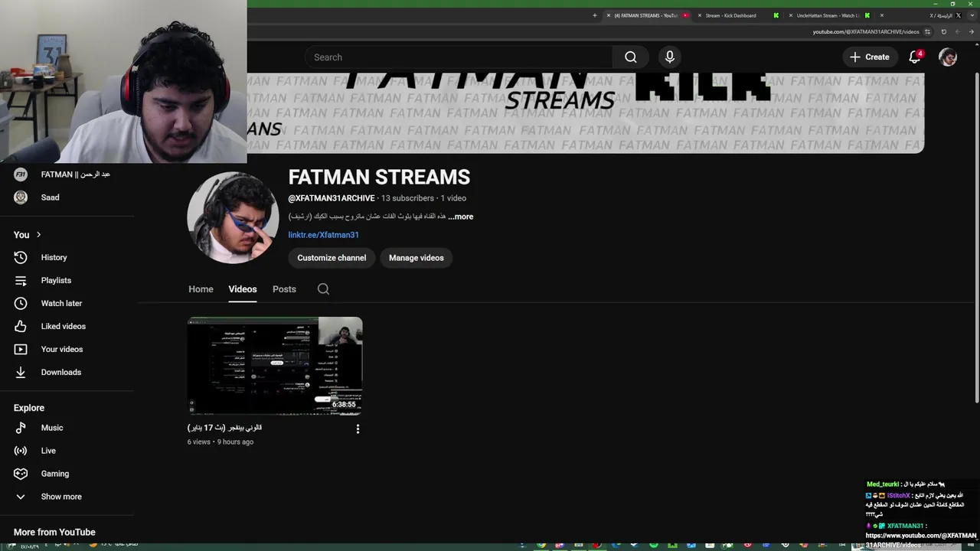Open a new browser tab with plus icon
This screenshot has height=551, width=980.
tap(594, 15)
